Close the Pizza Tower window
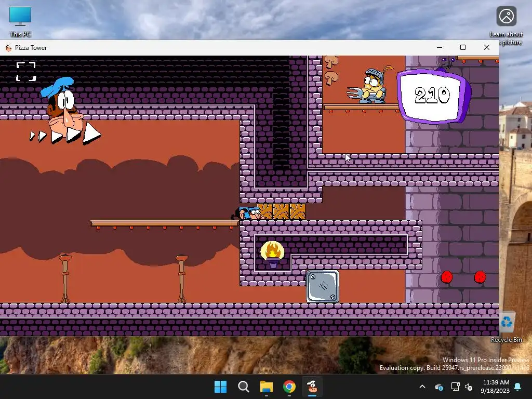The height and width of the screenshot is (399, 532). pos(486,47)
